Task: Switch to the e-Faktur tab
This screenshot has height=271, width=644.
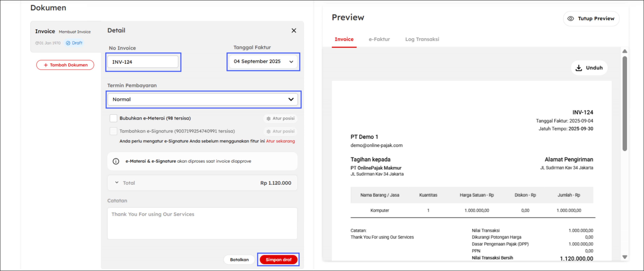Action: (x=379, y=39)
